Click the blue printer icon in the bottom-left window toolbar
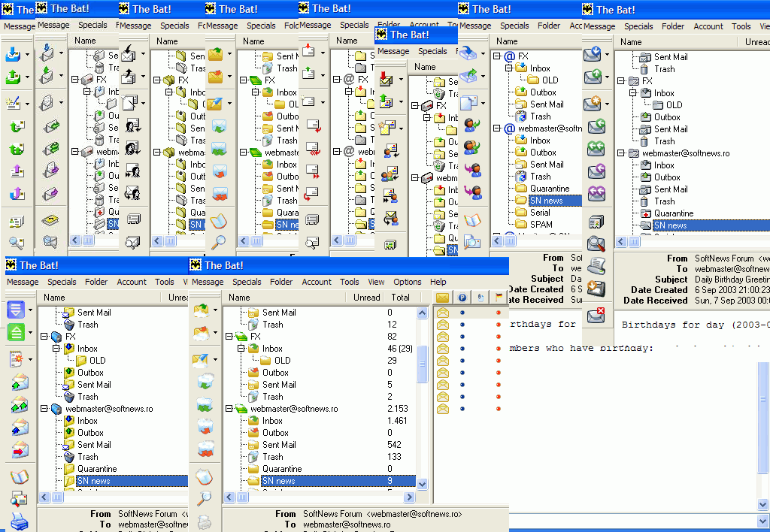The height and width of the screenshot is (532, 770). 20,521
